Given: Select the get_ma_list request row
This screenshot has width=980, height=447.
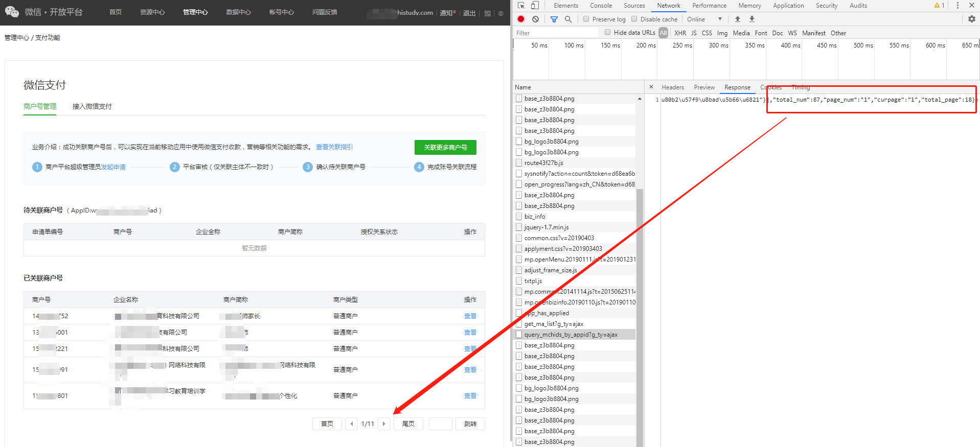Looking at the screenshot, I should [575, 324].
